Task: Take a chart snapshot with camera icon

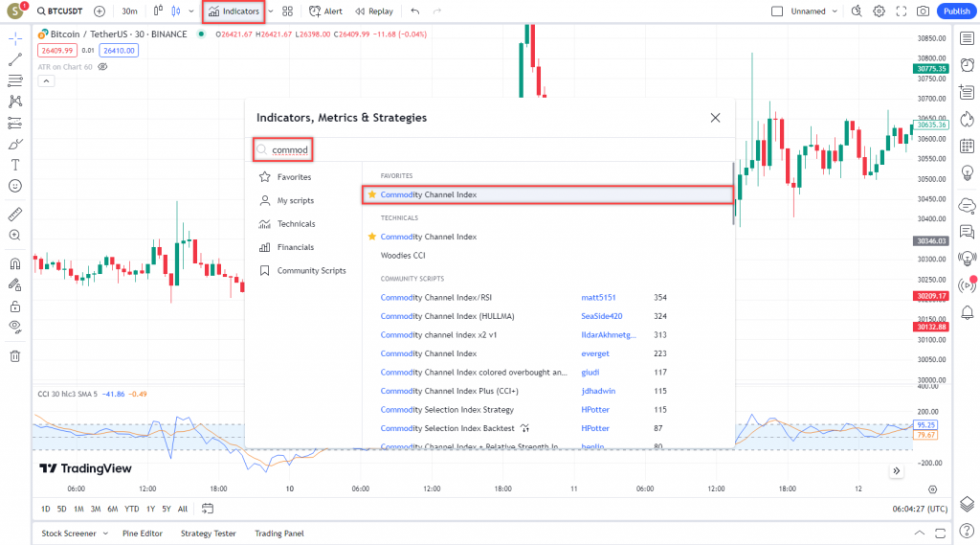Action: [923, 11]
